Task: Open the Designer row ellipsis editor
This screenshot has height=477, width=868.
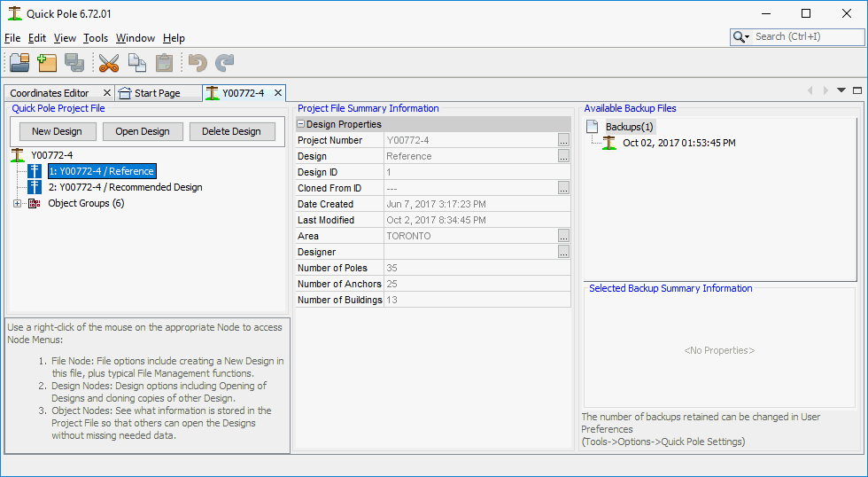Action: [x=563, y=252]
